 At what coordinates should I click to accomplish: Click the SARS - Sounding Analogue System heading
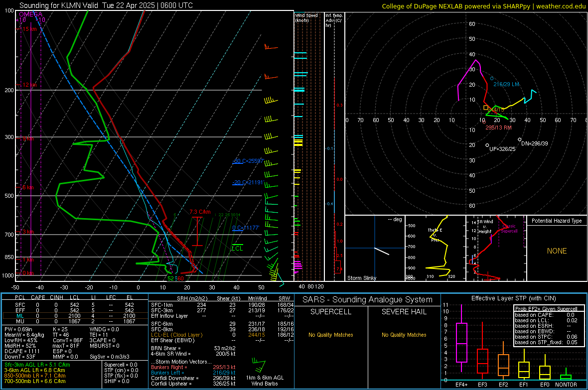coord(367,300)
